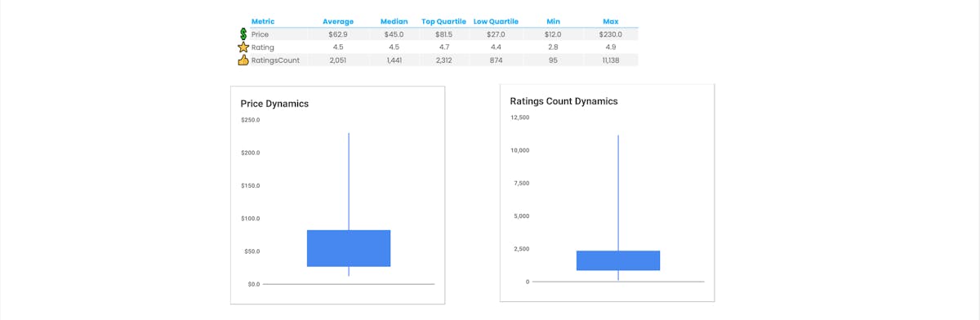The width and height of the screenshot is (980, 320).
Task: Click the thumbs-up RatingsCount icon
Action: pyautogui.click(x=243, y=60)
